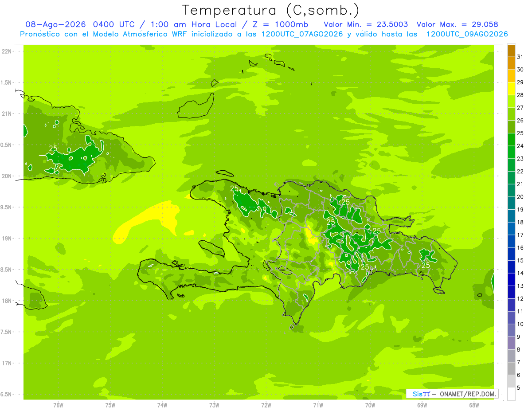Click the 68W longitude axis label
This screenshot has width=532, height=411.
[474, 405]
